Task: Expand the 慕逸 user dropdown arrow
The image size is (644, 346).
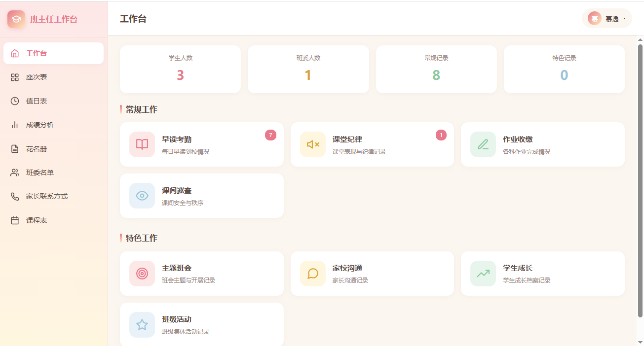Action: click(x=624, y=19)
